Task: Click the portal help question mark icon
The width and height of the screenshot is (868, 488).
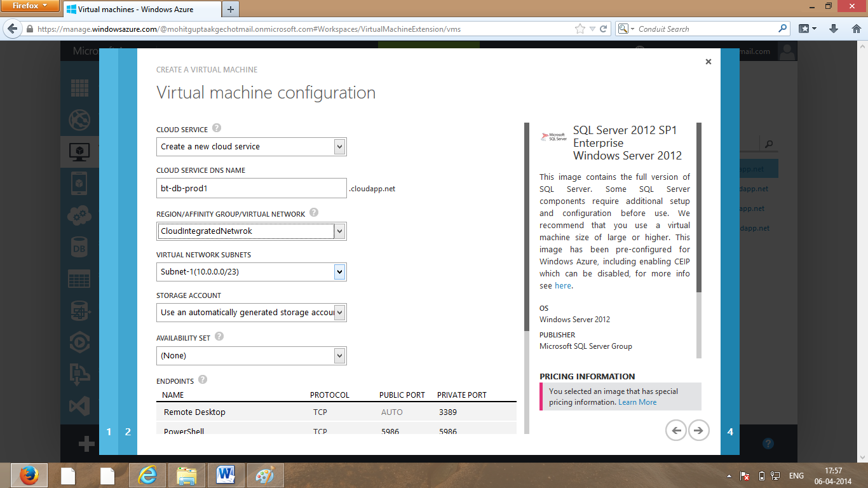Action: (x=768, y=444)
